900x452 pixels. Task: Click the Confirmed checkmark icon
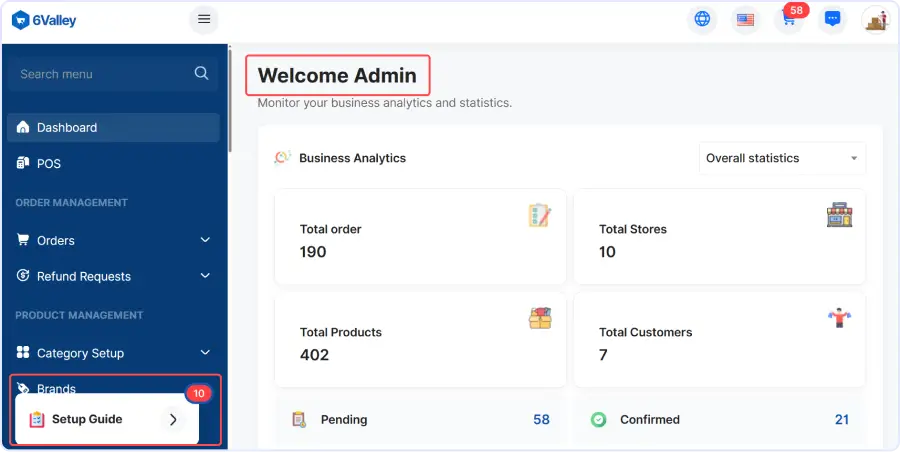click(599, 420)
